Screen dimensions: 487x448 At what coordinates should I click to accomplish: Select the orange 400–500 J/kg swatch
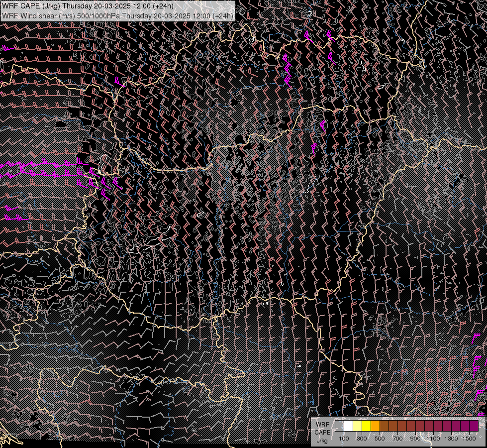(375, 426)
